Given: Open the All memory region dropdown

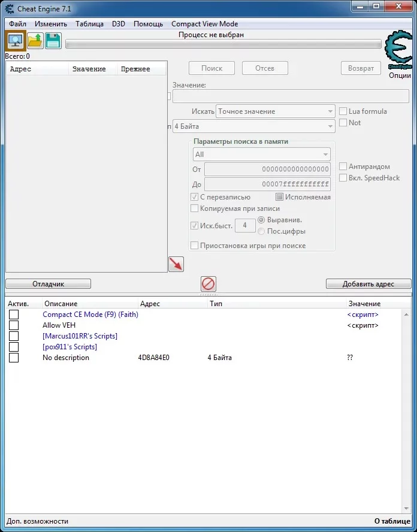Looking at the screenshot, I should click(x=262, y=155).
